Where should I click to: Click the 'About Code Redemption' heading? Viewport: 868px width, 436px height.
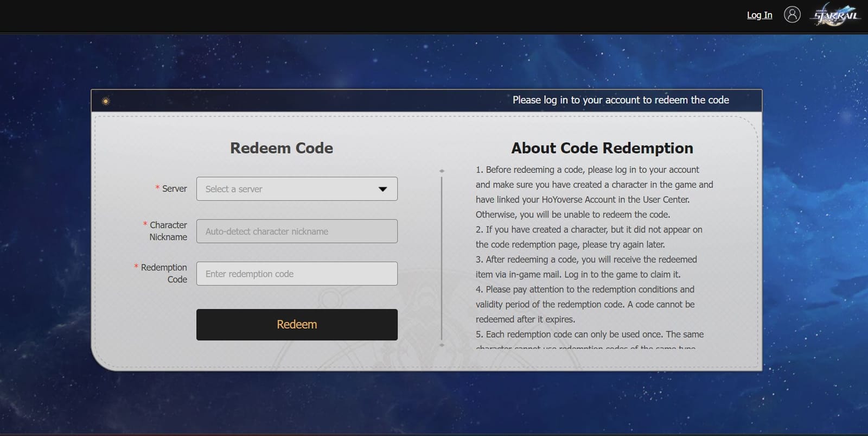[x=602, y=148]
